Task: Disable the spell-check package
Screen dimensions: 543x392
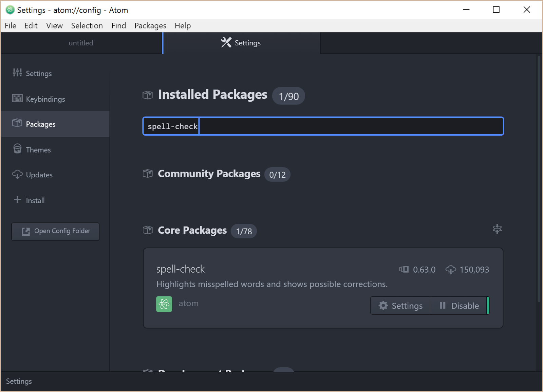Action: coord(459,306)
